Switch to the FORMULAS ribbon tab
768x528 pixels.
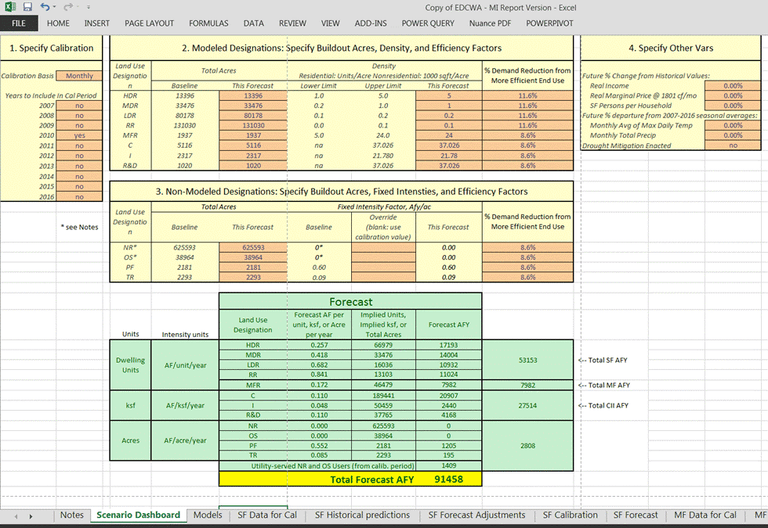click(x=206, y=22)
